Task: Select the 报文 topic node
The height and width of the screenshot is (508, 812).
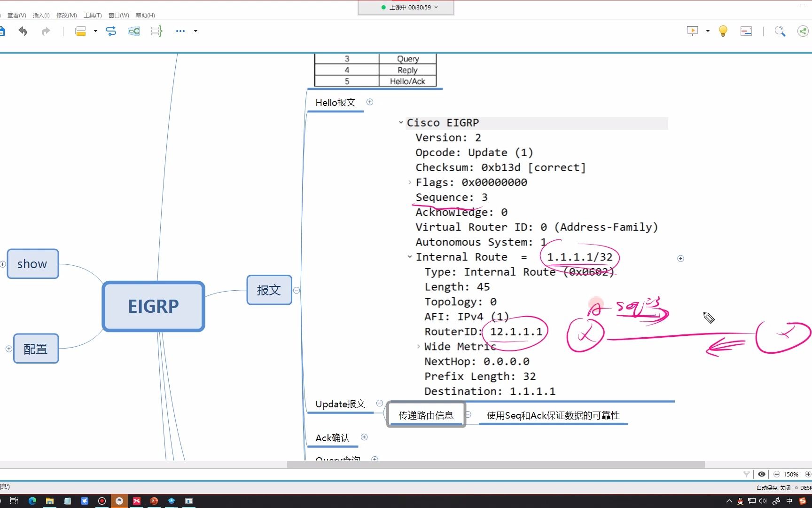Action: [x=269, y=290]
